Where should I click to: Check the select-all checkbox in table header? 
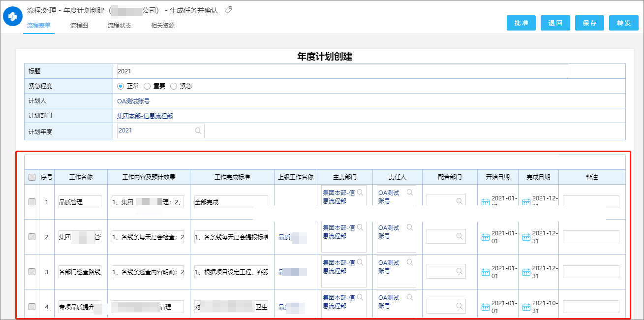31,177
